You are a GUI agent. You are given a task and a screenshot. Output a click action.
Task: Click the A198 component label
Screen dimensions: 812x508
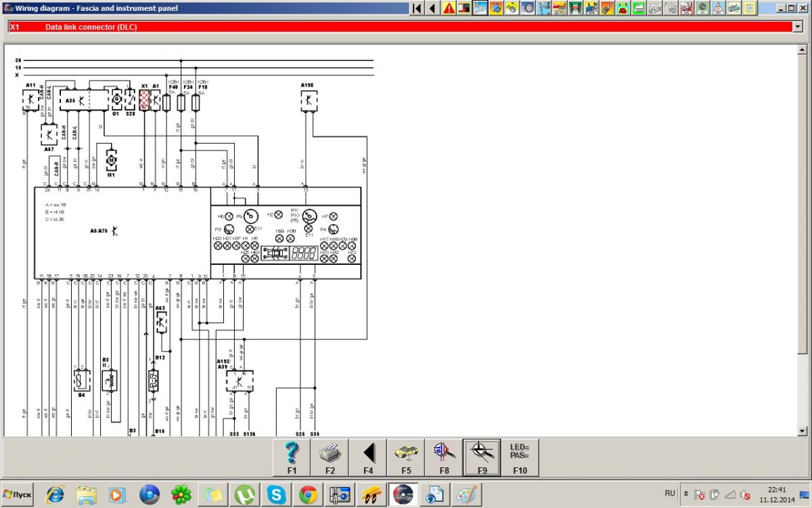coord(308,85)
